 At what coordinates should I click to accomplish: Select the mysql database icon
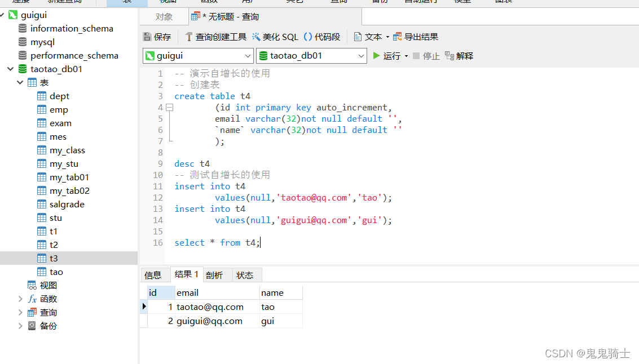pos(23,42)
